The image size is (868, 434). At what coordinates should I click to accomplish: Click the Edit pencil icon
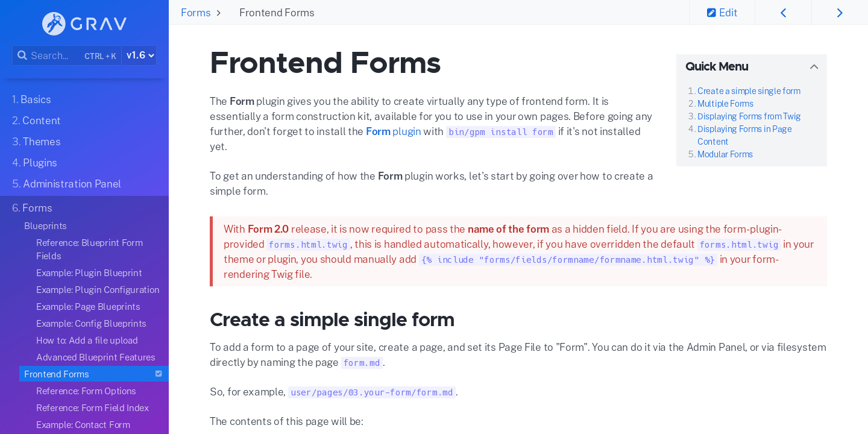coord(711,13)
